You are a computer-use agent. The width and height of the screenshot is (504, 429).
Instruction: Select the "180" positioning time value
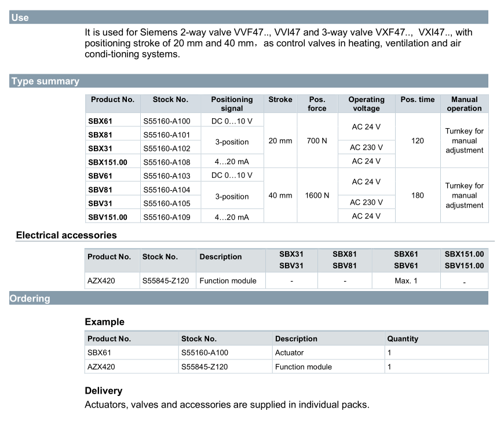pyautogui.click(x=418, y=195)
